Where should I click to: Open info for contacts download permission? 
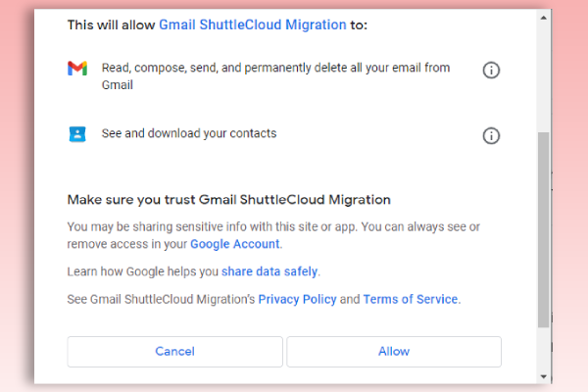[x=491, y=135]
